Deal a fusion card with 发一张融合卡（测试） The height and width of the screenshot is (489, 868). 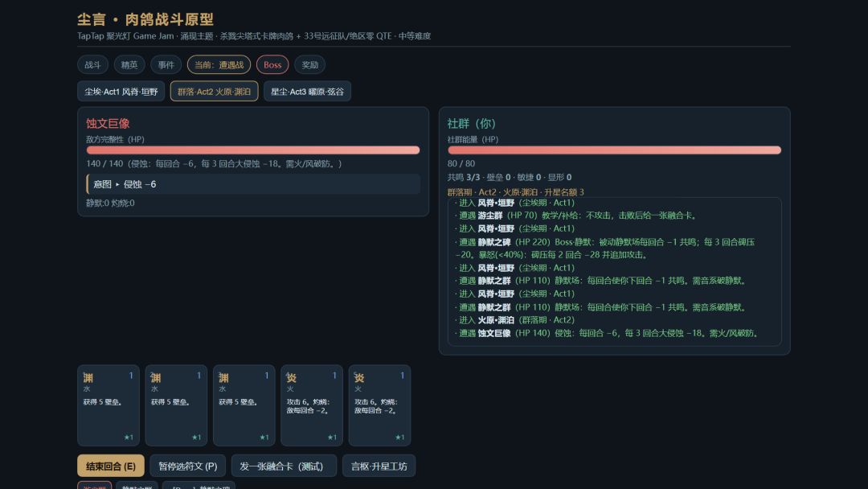click(284, 466)
